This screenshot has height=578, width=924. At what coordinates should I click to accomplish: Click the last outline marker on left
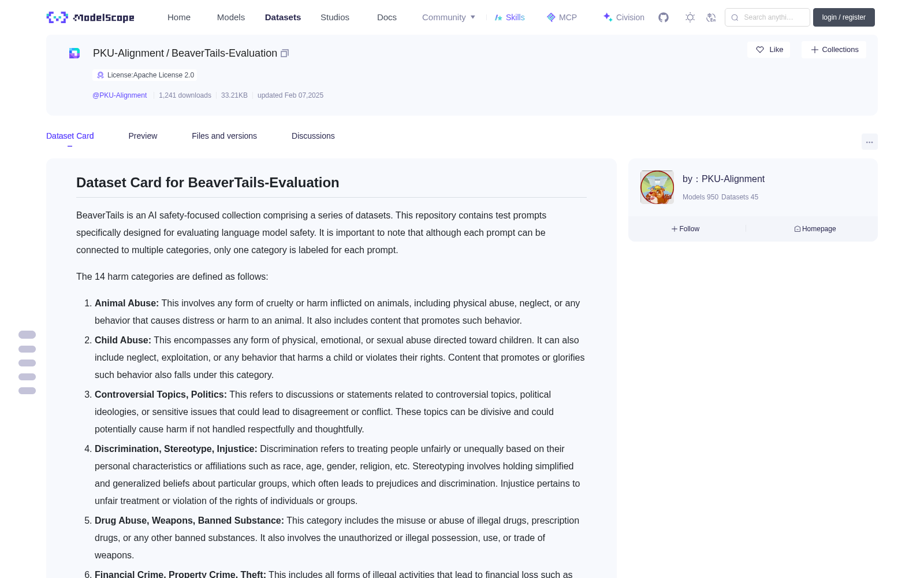tap(27, 391)
